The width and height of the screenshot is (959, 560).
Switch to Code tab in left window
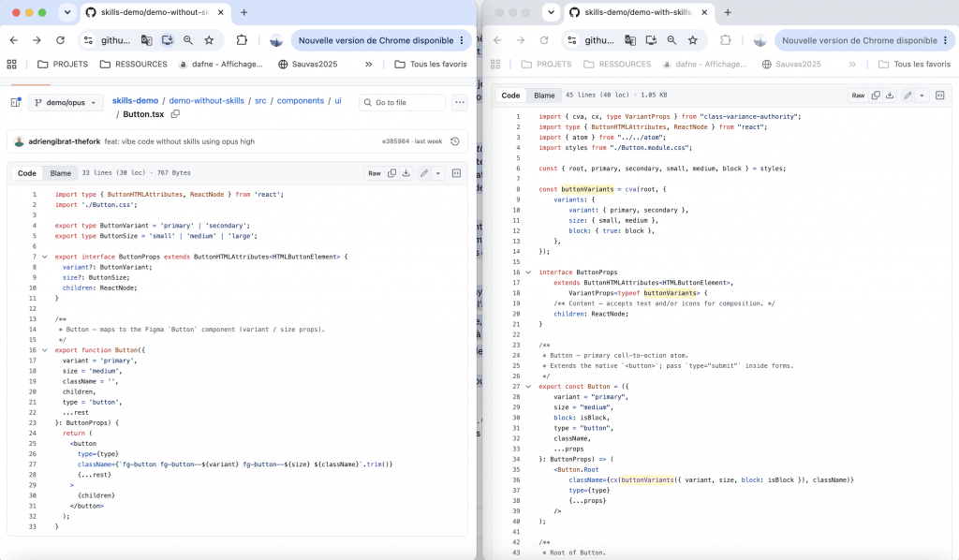(x=27, y=173)
